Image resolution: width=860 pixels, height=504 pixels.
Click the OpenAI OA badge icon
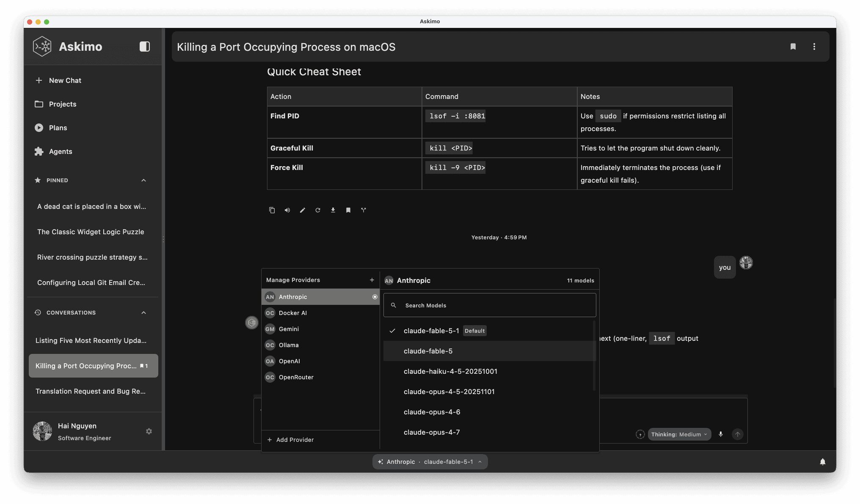click(270, 361)
